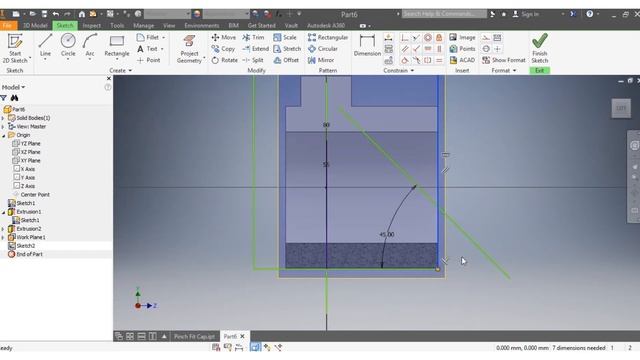The image size is (640, 360).
Task: Open the Environments tab
Action: [x=202, y=25]
